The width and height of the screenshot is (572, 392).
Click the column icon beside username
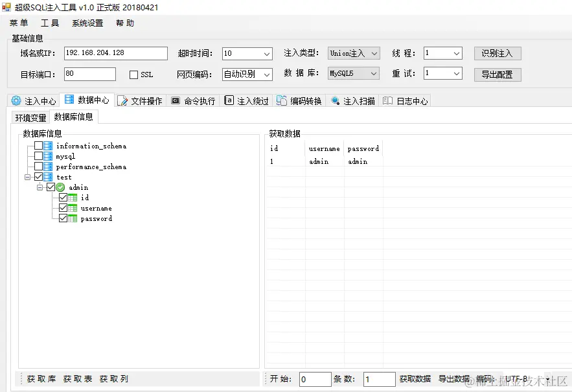(73, 208)
